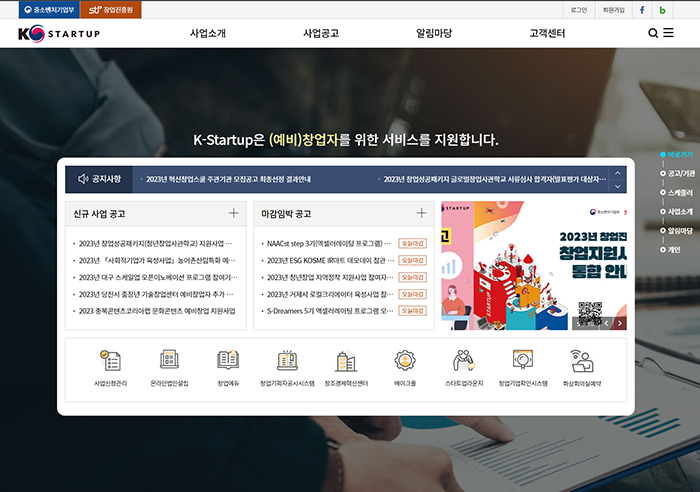The width and height of the screenshot is (700, 492).
Task: Open 2023년 창업성공패키지(청년창업사관학교) 지원사업 listing
Action: pos(155,243)
